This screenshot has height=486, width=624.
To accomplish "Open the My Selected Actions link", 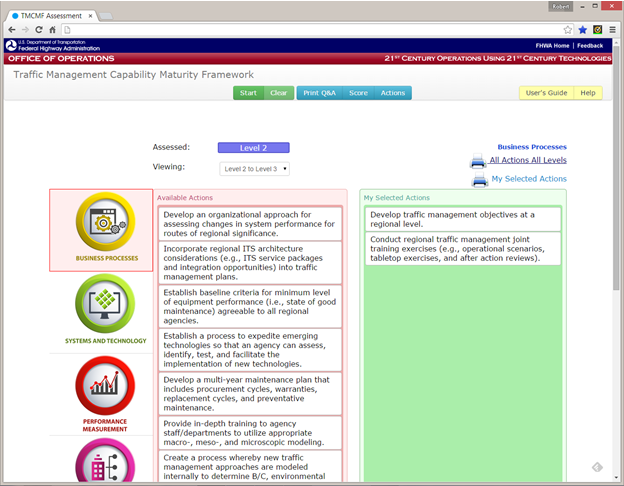I will (529, 179).
